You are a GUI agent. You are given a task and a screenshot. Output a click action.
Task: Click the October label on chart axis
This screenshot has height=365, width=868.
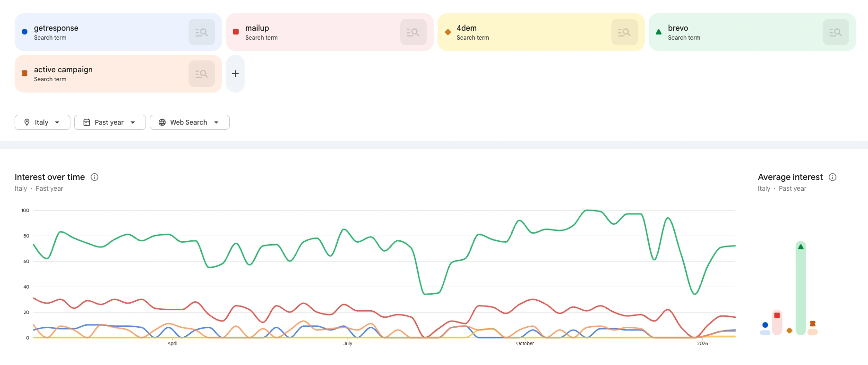click(x=525, y=344)
